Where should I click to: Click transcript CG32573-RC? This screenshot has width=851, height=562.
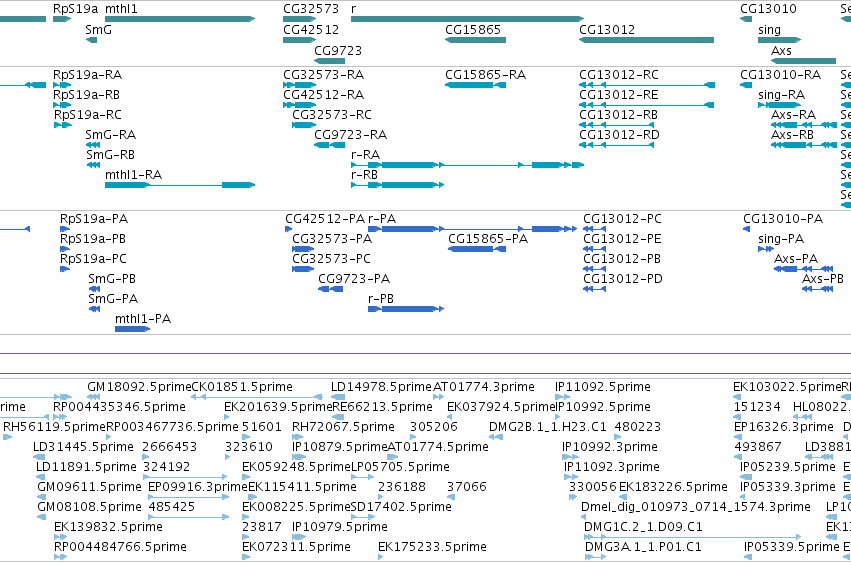(304, 125)
